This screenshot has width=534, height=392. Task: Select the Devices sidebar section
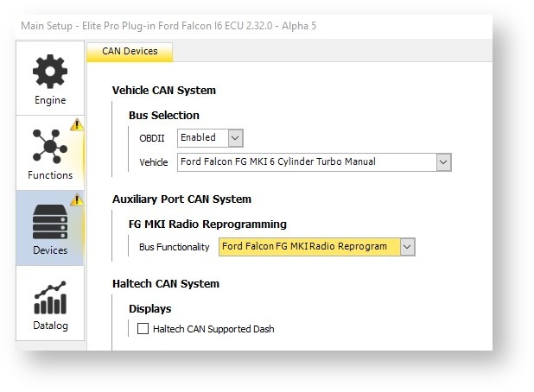50,228
